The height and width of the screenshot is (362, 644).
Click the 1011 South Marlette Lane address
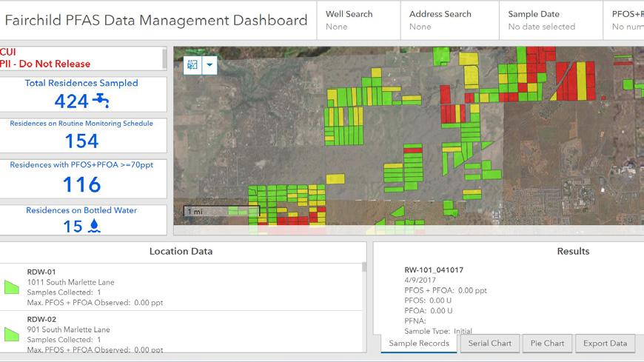(70, 282)
